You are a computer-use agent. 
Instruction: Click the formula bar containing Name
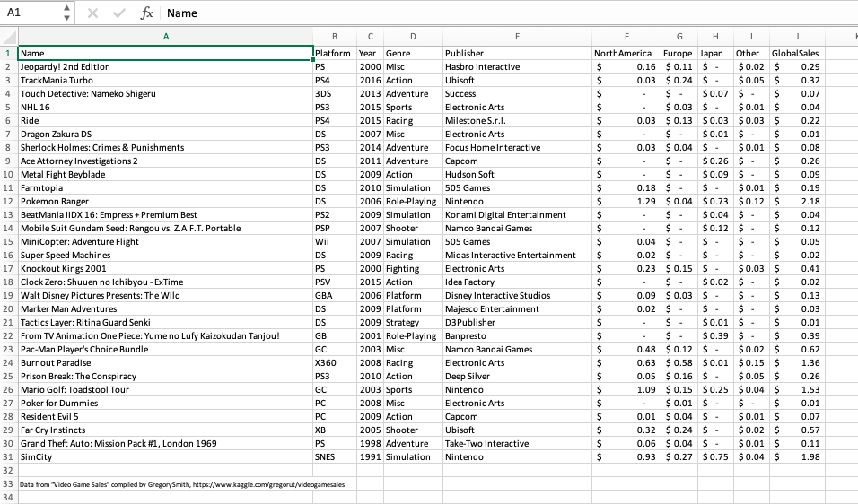tap(509, 13)
